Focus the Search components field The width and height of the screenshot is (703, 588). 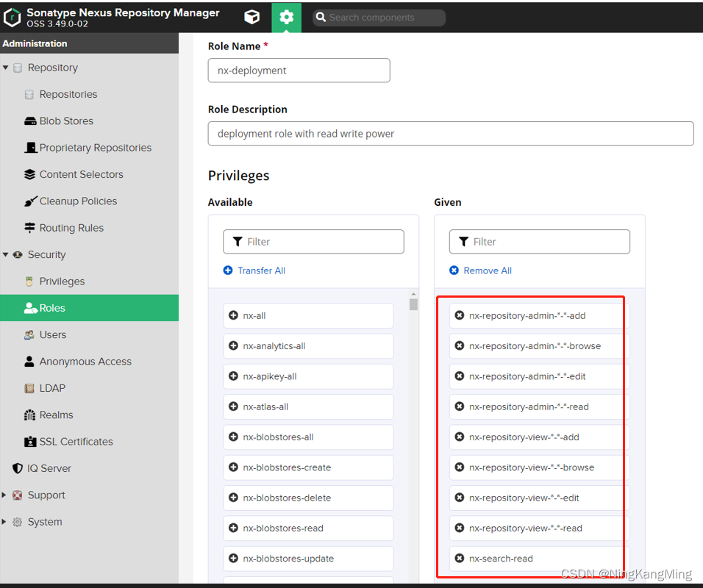(x=379, y=18)
